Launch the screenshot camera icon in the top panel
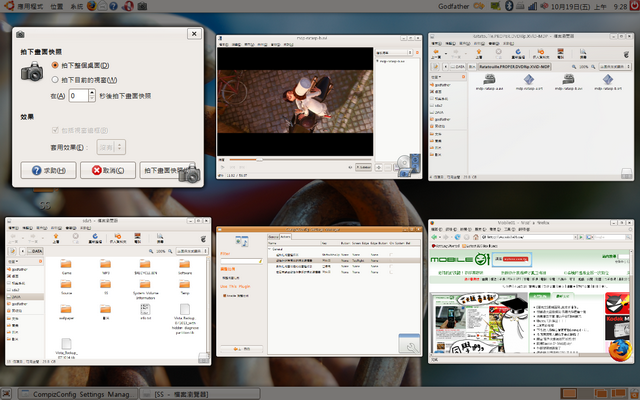 click(142, 6)
